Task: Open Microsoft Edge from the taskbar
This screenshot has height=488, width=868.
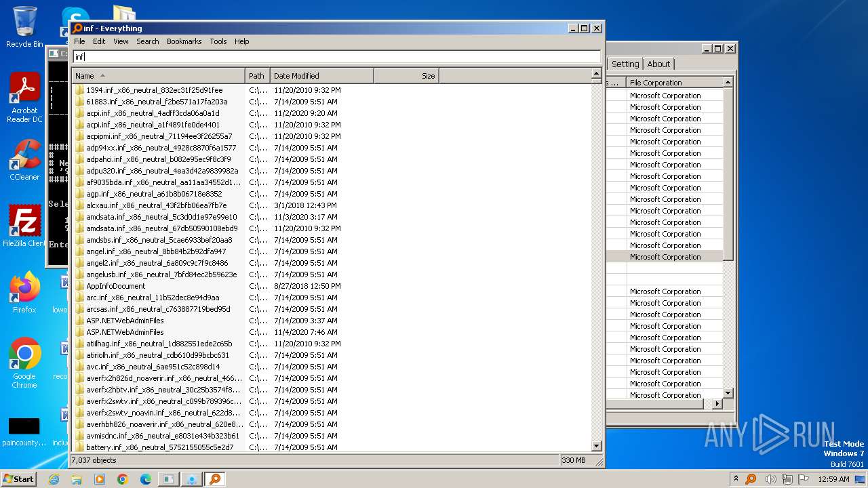Action: coord(146,479)
